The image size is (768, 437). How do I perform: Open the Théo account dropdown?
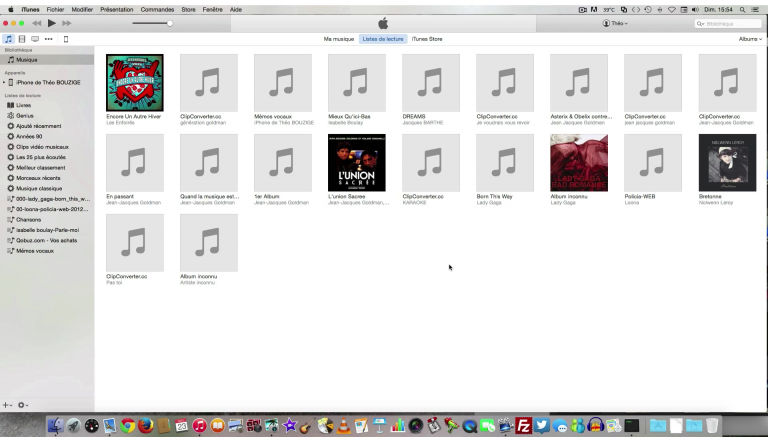[x=615, y=23]
